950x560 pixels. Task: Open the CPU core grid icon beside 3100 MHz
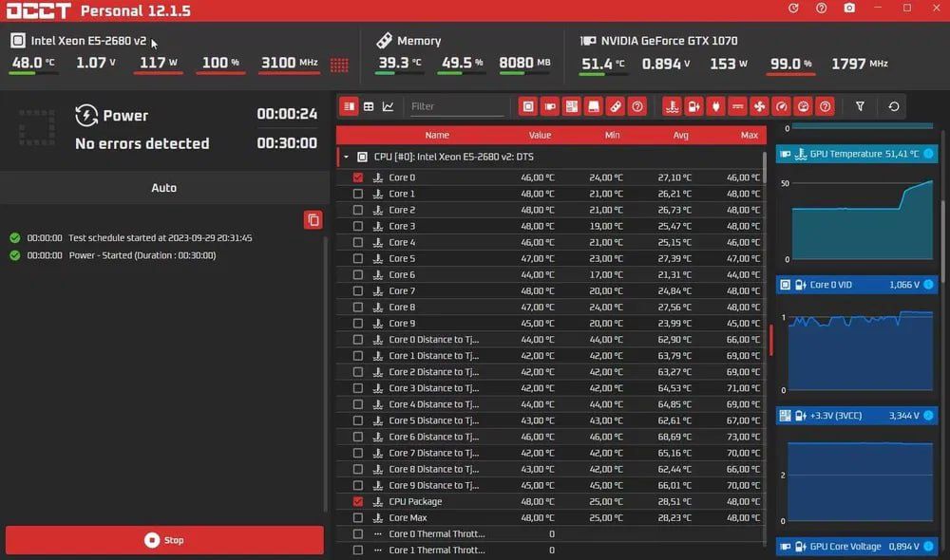[x=339, y=65]
